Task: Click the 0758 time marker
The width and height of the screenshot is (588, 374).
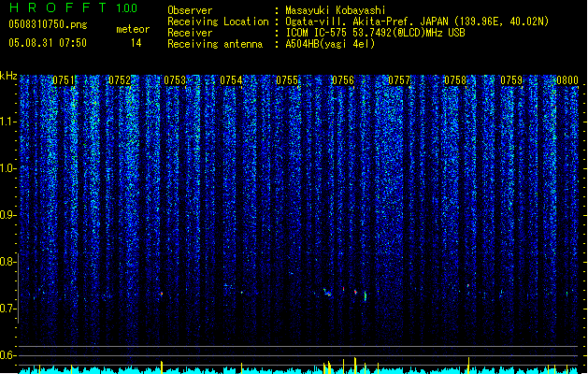Action: (455, 80)
